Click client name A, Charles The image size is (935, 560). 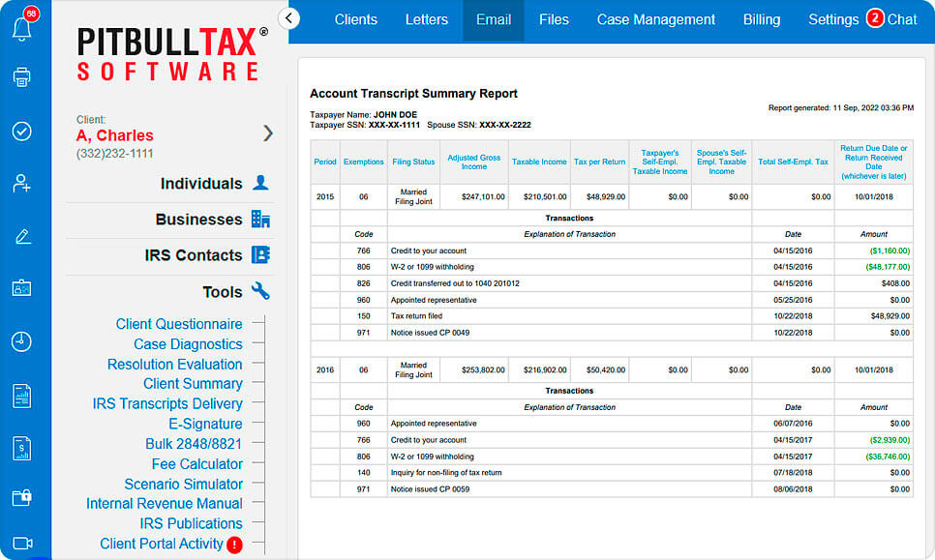coord(114,135)
